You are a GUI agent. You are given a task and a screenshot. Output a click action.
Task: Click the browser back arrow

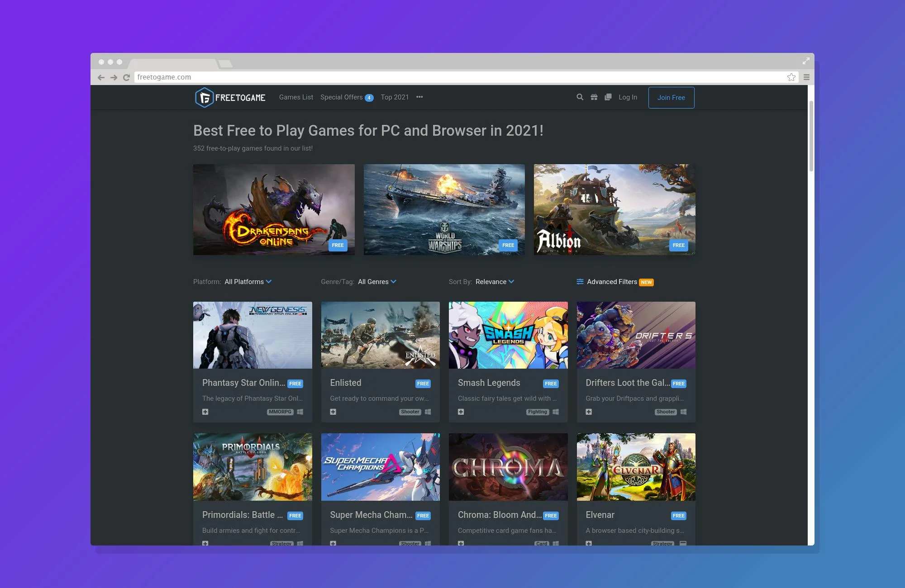tap(101, 77)
